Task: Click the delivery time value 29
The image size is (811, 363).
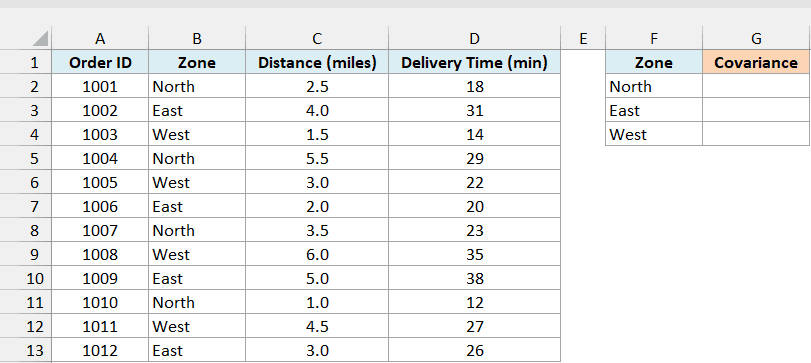Action: 474,158
